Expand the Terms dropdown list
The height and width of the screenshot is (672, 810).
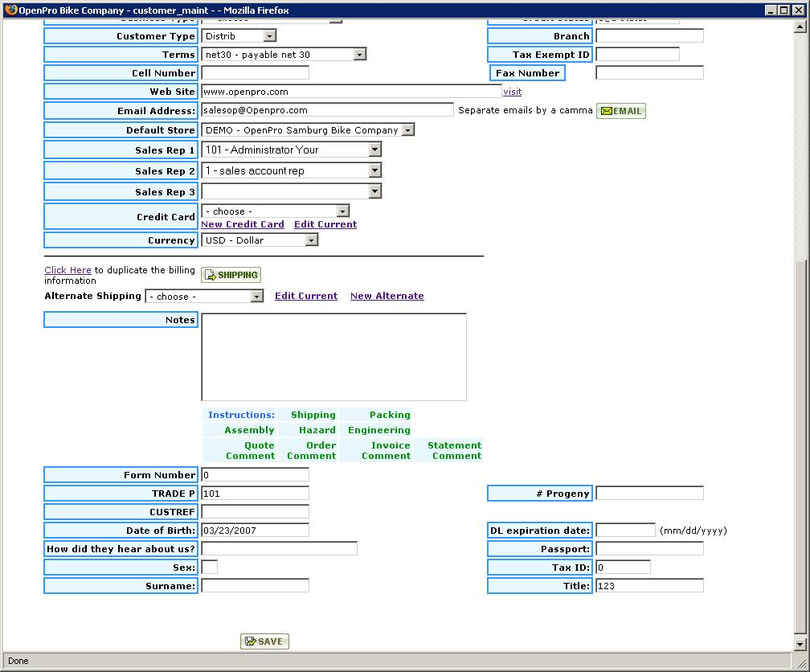click(359, 55)
